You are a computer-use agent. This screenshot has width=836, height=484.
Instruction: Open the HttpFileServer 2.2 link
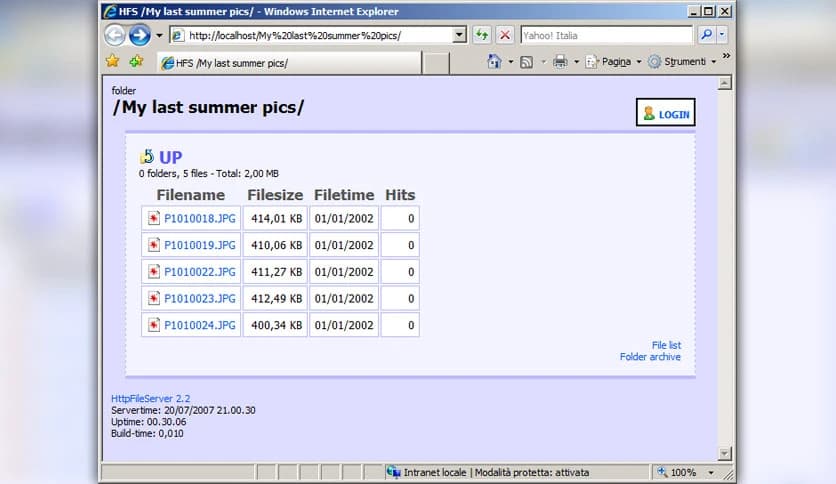[150, 398]
